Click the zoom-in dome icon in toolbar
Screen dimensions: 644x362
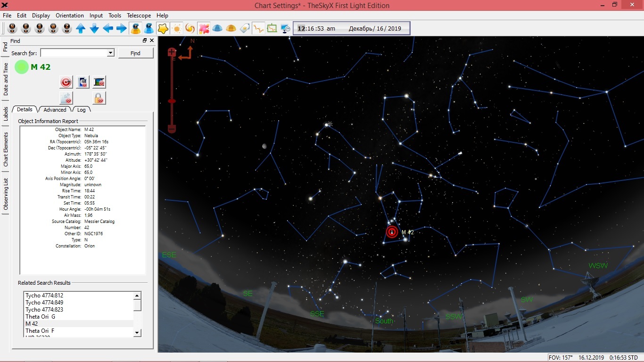click(135, 28)
